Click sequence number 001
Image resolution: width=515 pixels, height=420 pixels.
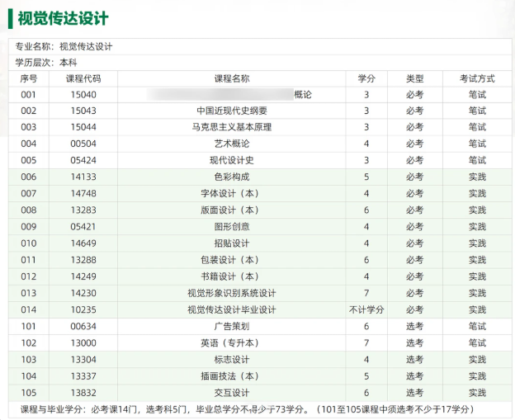[x=29, y=95]
